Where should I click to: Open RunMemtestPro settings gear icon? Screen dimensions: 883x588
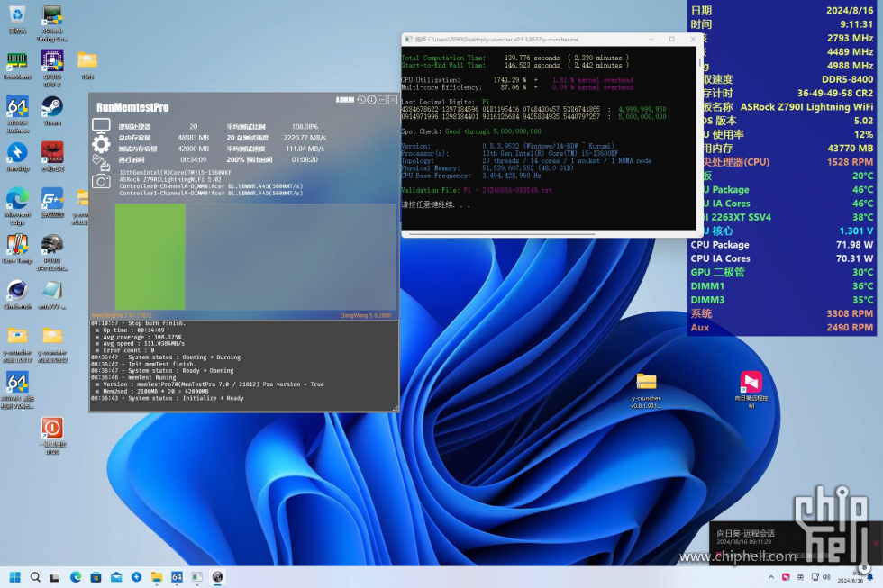pyautogui.click(x=101, y=144)
